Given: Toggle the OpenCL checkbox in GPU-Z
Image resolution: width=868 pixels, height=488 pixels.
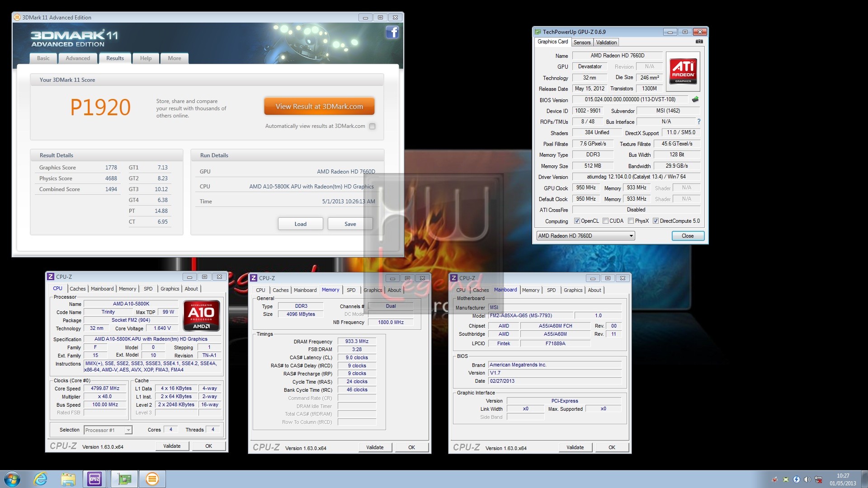Looking at the screenshot, I should point(577,221).
